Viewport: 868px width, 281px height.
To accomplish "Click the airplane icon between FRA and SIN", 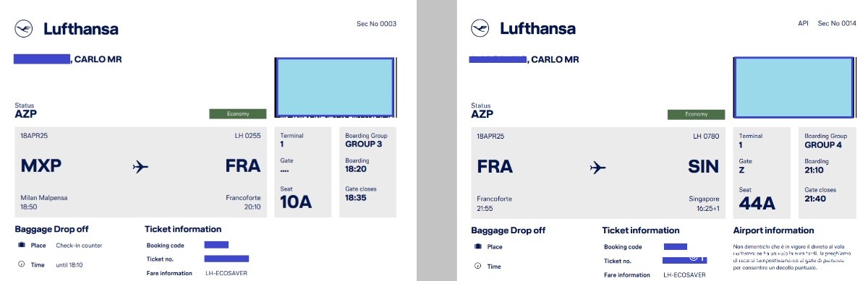I will coord(597,167).
